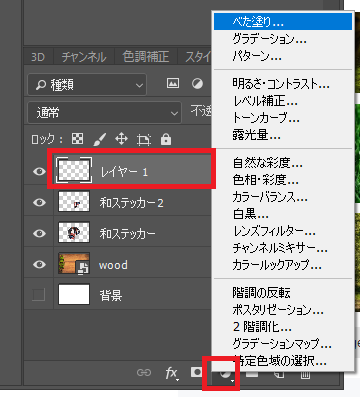Screen dimensions: 360x397
Task: Open the 通常 blend mode dropdown
Action: click(104, 113)
